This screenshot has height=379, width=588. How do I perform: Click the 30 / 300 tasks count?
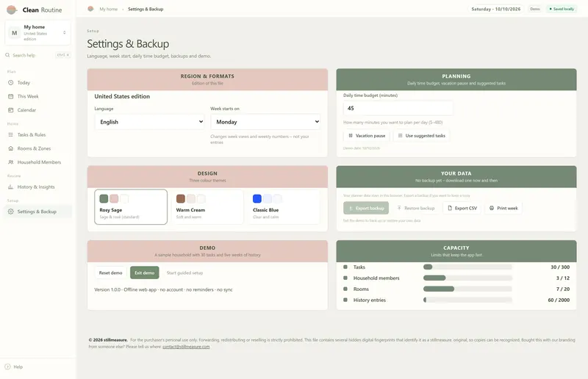(560, 267)
